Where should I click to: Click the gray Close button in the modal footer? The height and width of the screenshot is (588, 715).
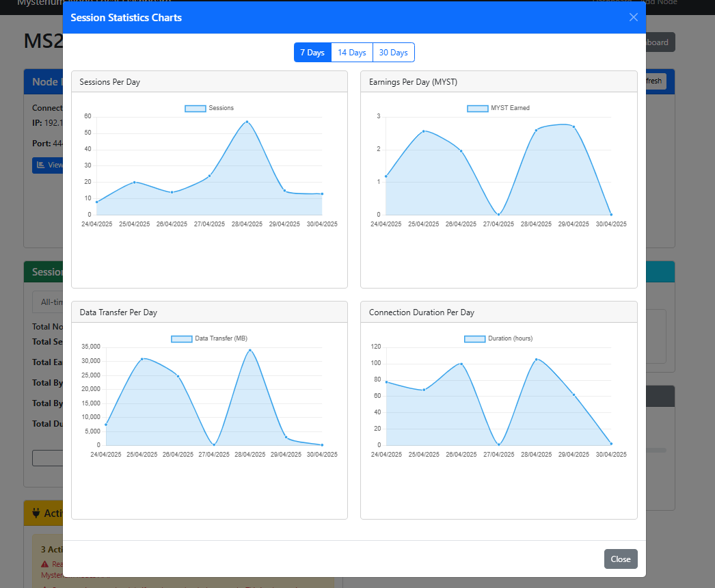621,559
